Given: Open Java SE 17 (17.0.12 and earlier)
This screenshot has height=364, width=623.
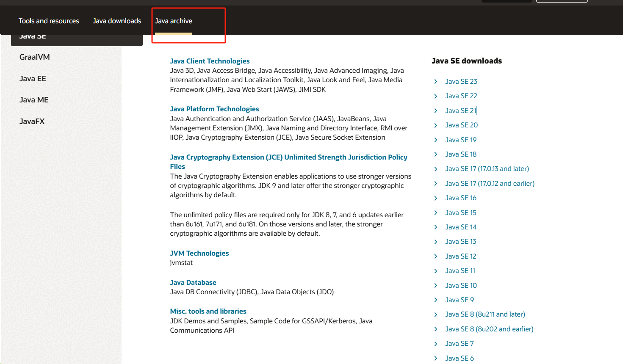Looking at the screenshot, I should click(x=490, y=183).
